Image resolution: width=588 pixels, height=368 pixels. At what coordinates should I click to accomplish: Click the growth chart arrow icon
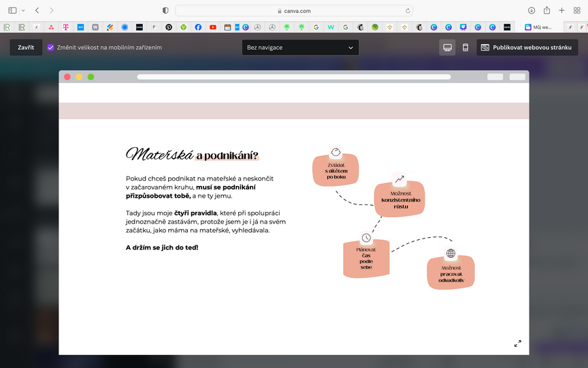(399, 179)
